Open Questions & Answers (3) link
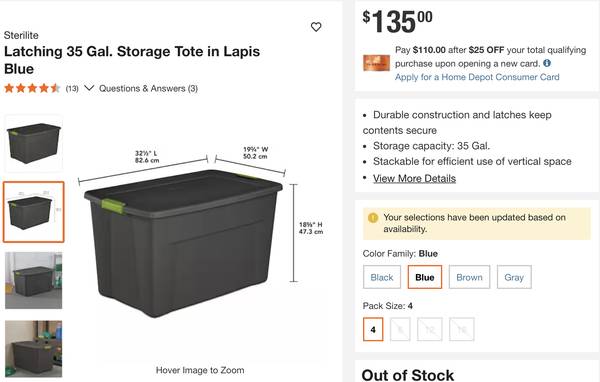This screenshot has height=382, width=600. [x=148, y=88]
